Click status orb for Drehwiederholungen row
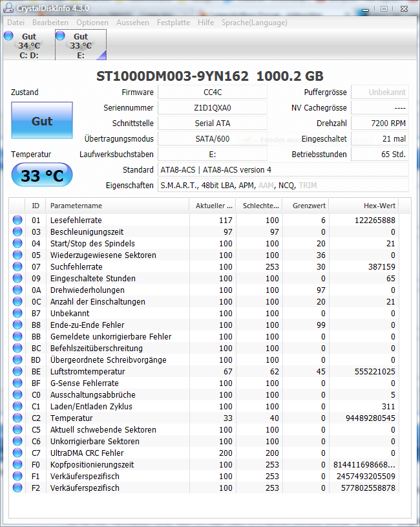 (17, 290)
